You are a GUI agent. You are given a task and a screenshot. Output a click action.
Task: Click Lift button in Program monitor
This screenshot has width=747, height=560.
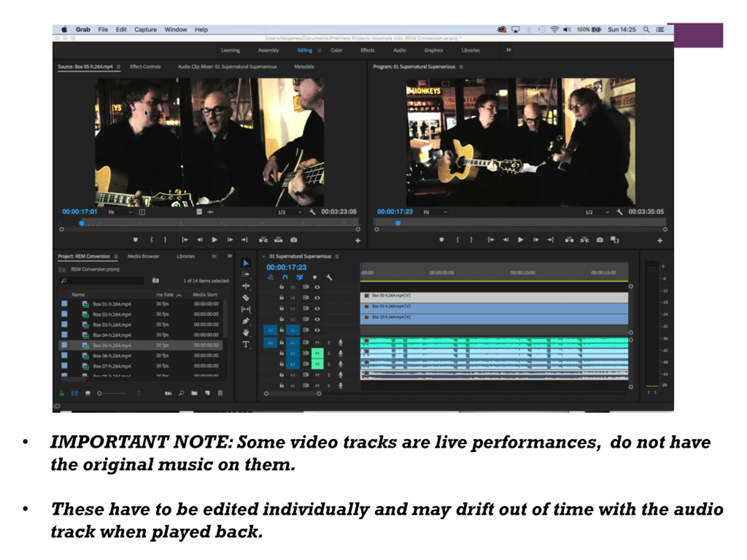(x=569, y=240)
